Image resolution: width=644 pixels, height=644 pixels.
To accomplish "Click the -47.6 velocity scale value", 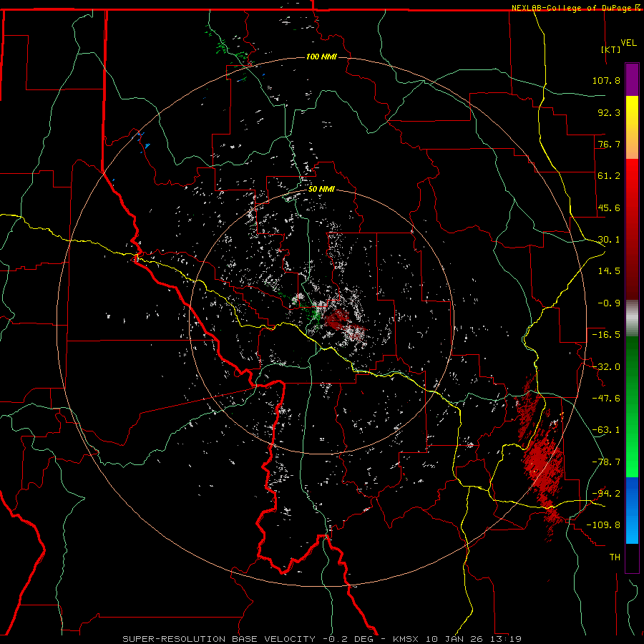I will (x=606, y=399).
